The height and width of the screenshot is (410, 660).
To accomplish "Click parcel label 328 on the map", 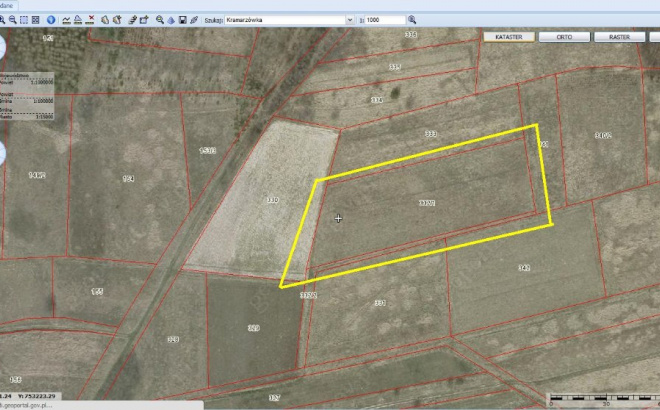I will point(173,339).
